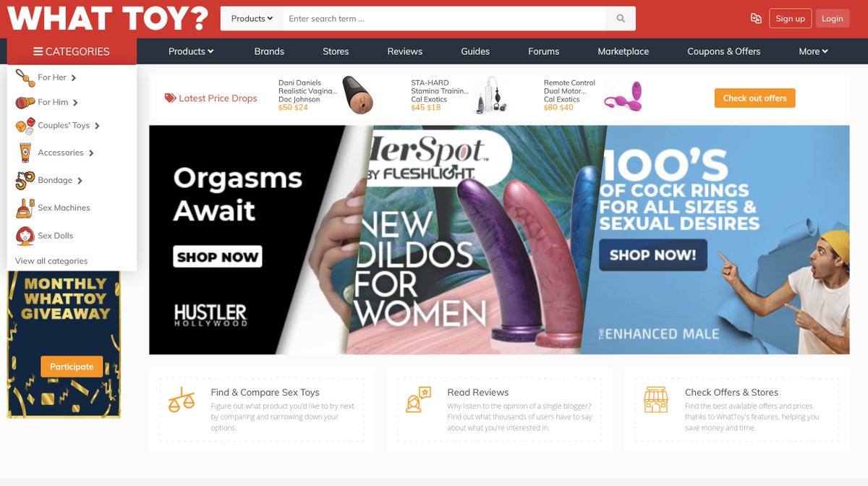Open Coupons & Offers menu item
The width and height of the screenshot is (868, 486).
[724, 51]
